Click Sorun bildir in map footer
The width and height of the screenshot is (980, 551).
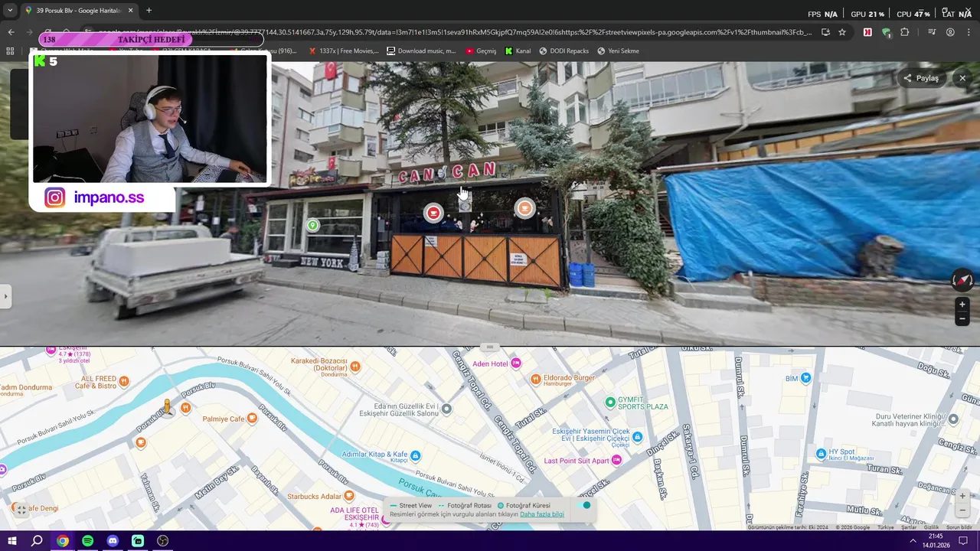959,527
